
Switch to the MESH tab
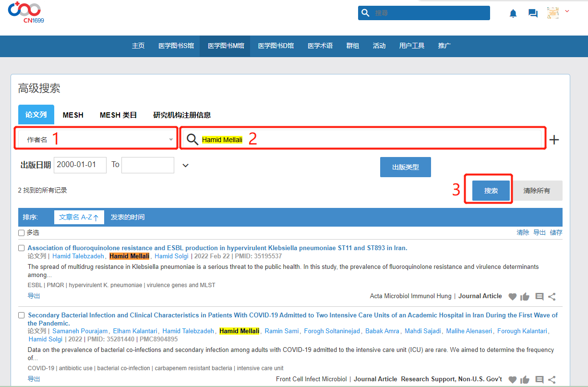coord(73,115)
